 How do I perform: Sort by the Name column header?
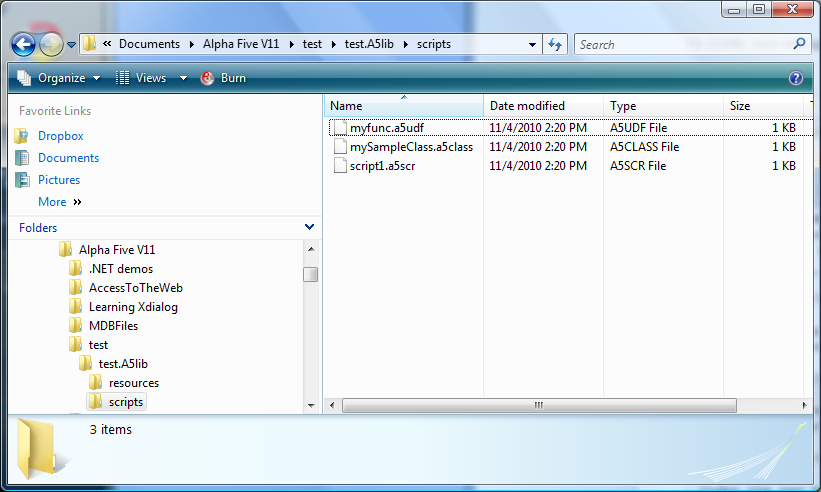(404, 106)
